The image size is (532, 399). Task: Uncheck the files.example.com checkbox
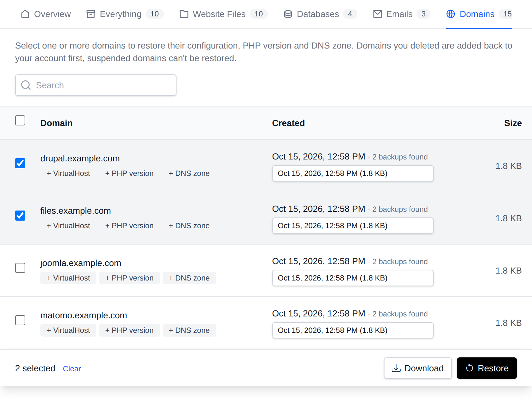(x=20, y=216)
